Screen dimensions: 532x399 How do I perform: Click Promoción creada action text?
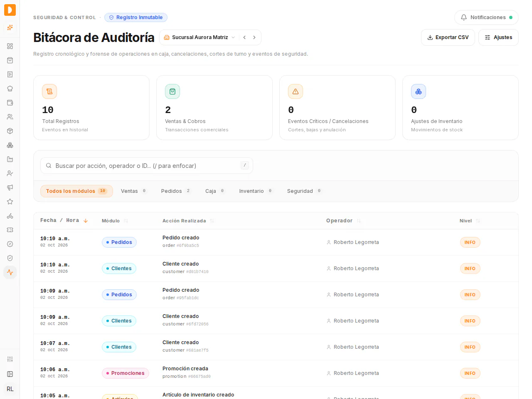tap(185, 369)
